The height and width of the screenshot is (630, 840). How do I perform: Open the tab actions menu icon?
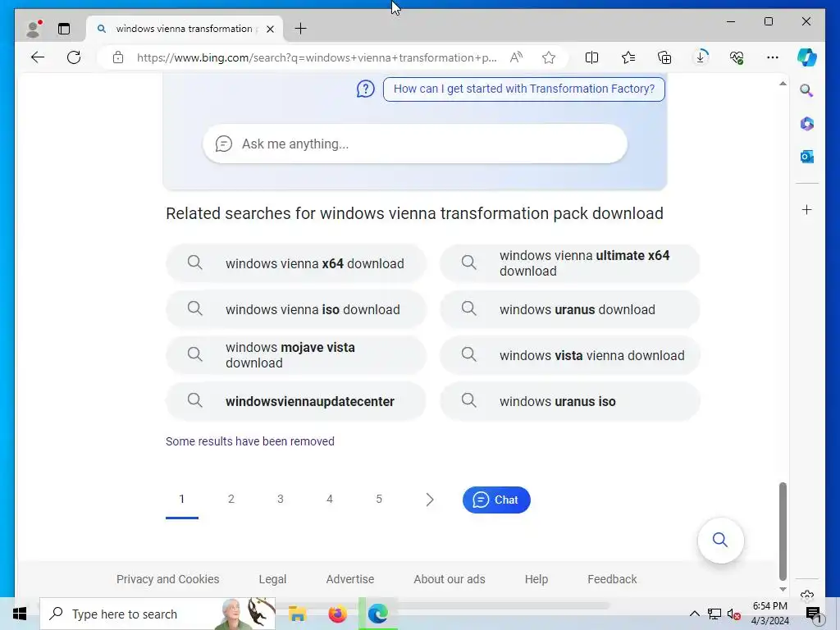point(64,29)
